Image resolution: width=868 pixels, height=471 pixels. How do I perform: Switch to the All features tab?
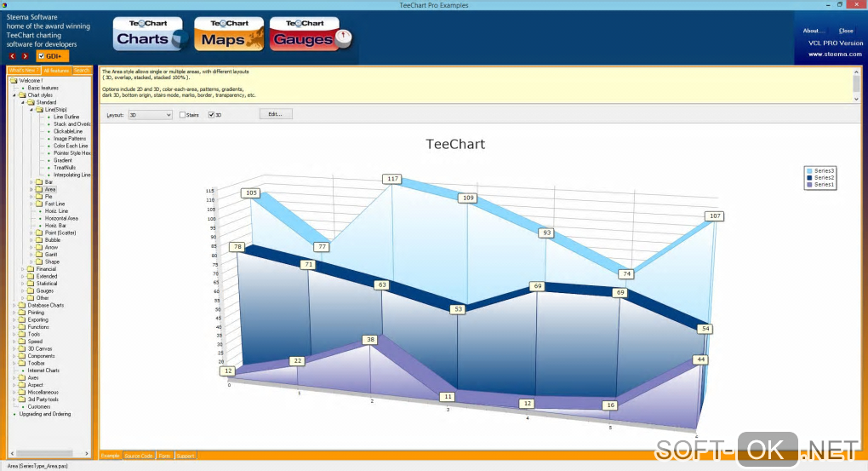(x=56, y=71)
